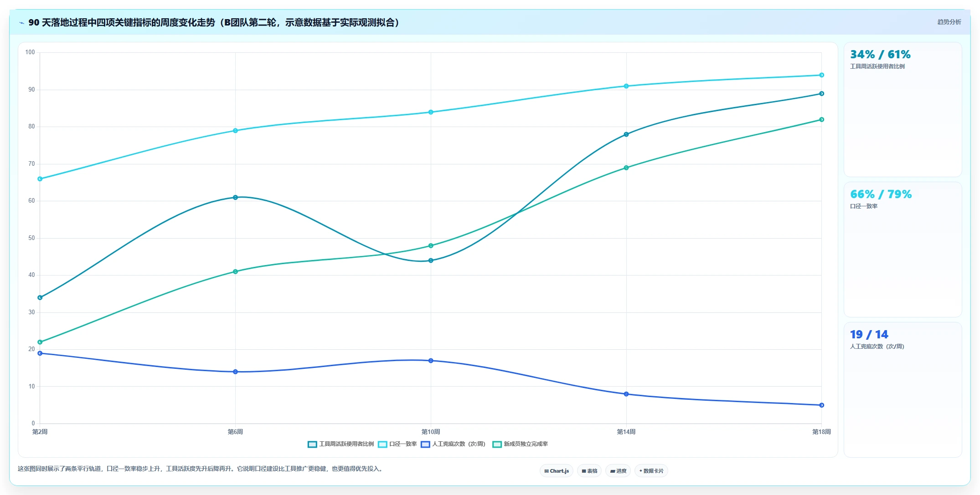980x495 pixels.
Task: Click 口径一致率 data point at 第6周
Action: click(x=235, y=131)
